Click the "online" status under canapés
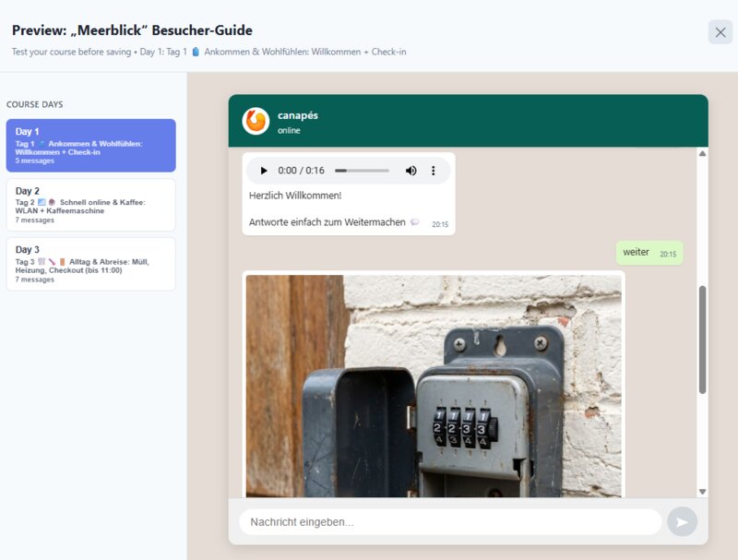The image size is (738, 560). [289, 131]
